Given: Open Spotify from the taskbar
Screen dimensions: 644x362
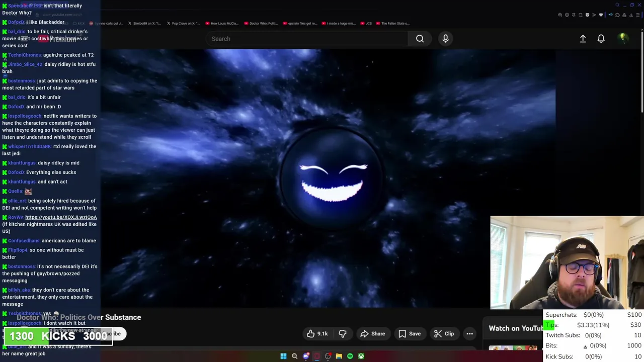Looking at the screenshot, I should coord(350,356).
